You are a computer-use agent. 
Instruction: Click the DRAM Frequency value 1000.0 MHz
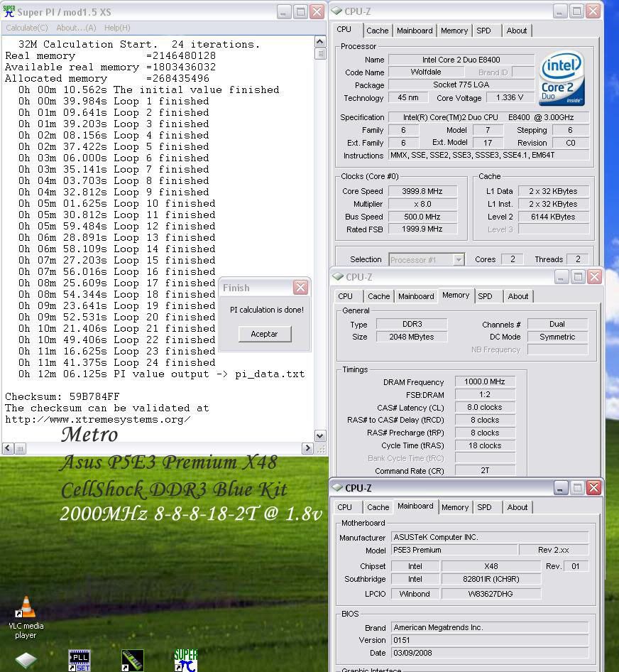click(485, 381)
